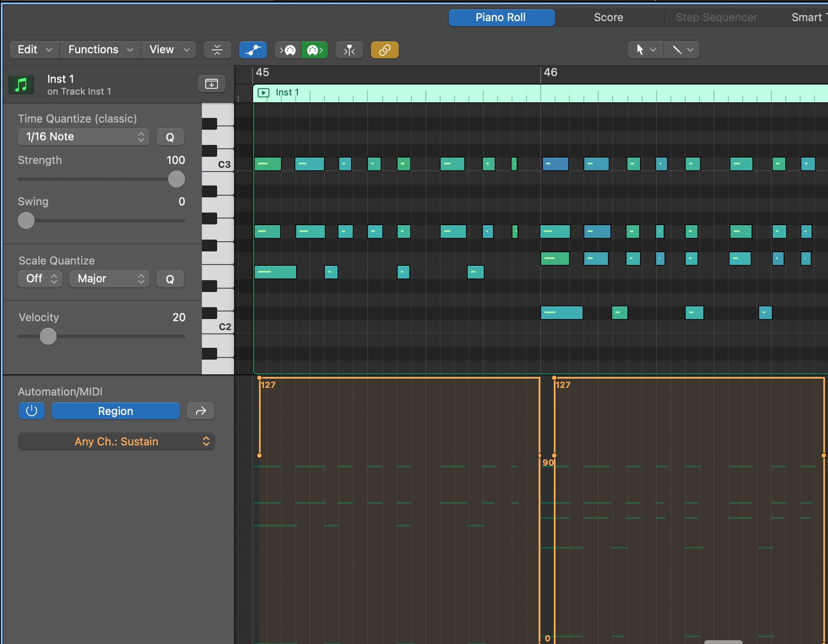828x644 pixels.
Task: Toggle the yellow Link button
Action: [x=384, y=50]
